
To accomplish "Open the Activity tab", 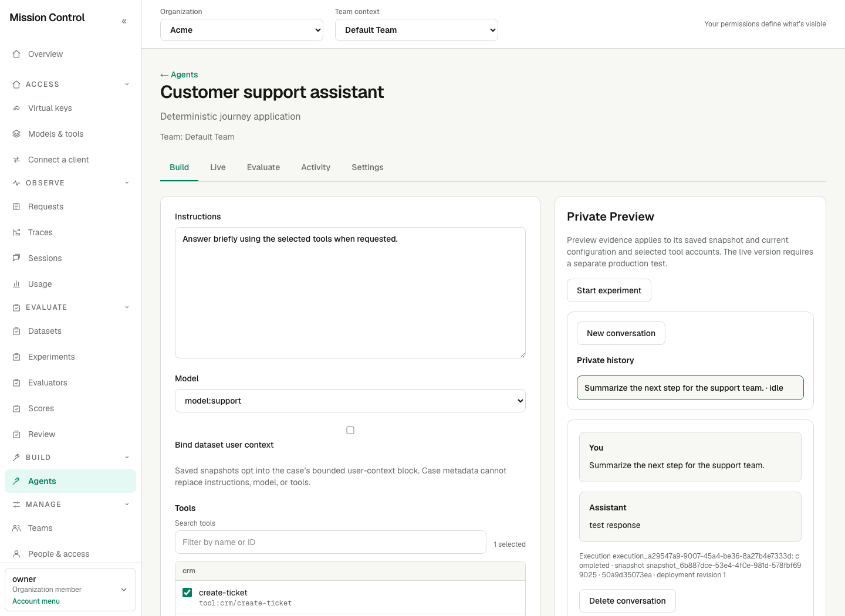I will pos(316,168).
